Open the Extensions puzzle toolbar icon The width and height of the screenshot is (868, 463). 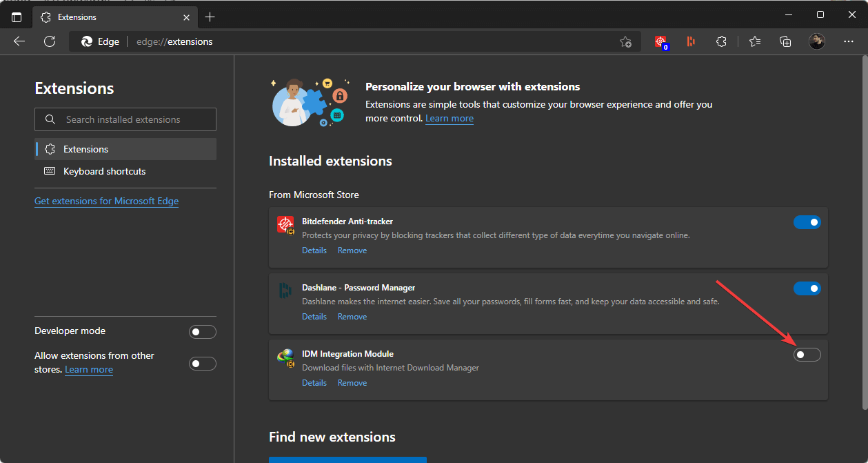click(x=721, y=41)
